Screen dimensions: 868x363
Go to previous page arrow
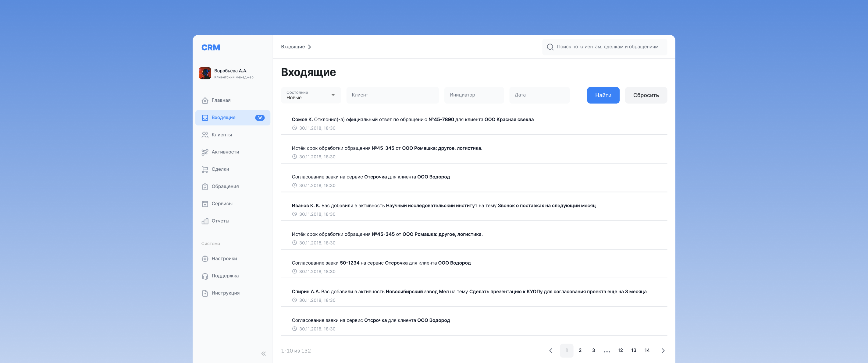[x=551, y=351]
